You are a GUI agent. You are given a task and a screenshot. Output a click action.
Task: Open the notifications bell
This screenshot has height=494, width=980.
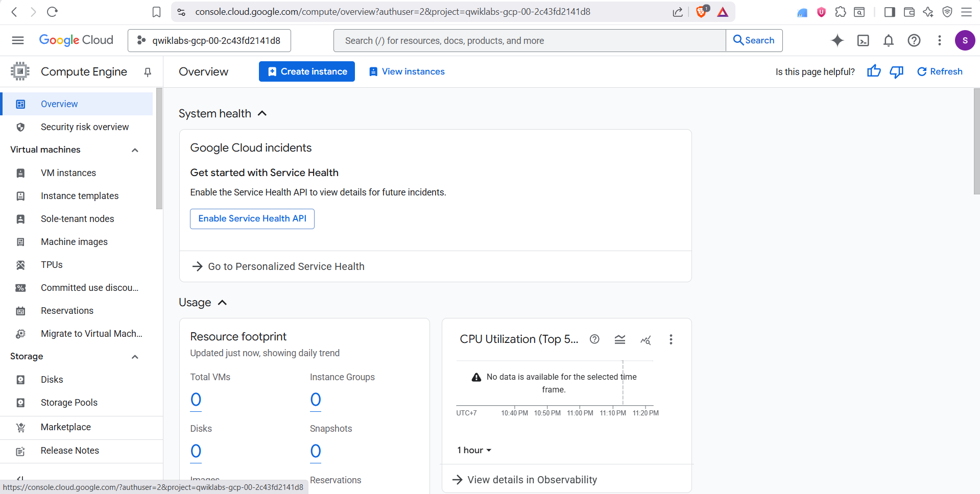(x=888, y=40)
